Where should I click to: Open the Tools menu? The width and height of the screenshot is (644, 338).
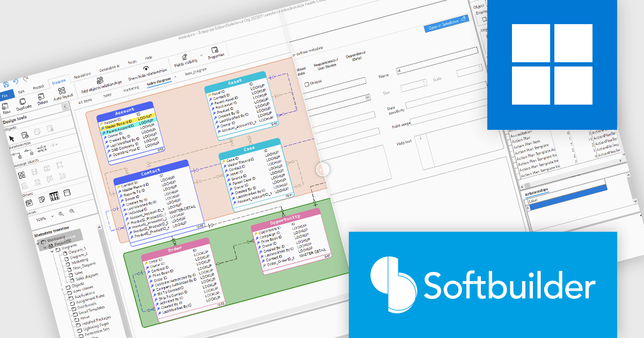133,62
